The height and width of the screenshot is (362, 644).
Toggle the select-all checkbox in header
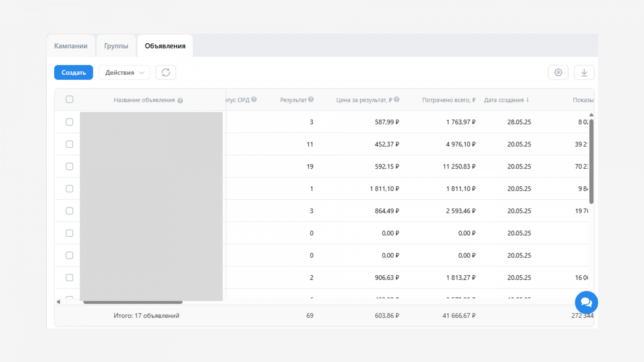[69, 99]
